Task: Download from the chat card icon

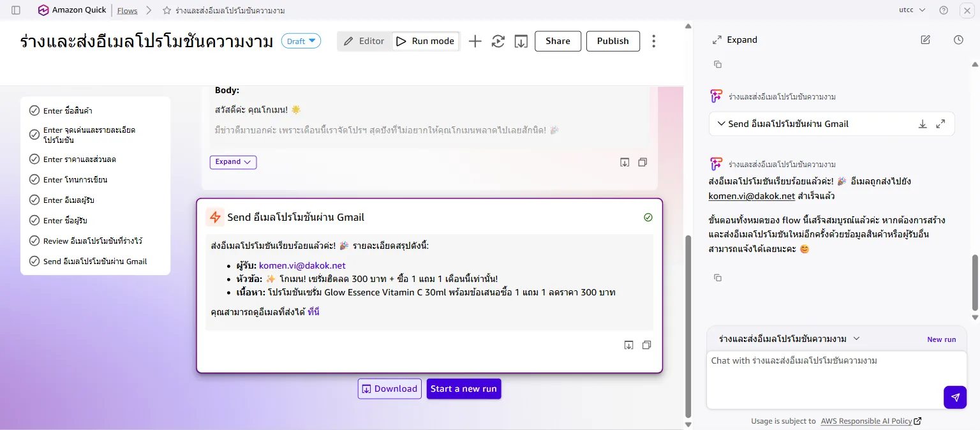Action: pos(923,124)
